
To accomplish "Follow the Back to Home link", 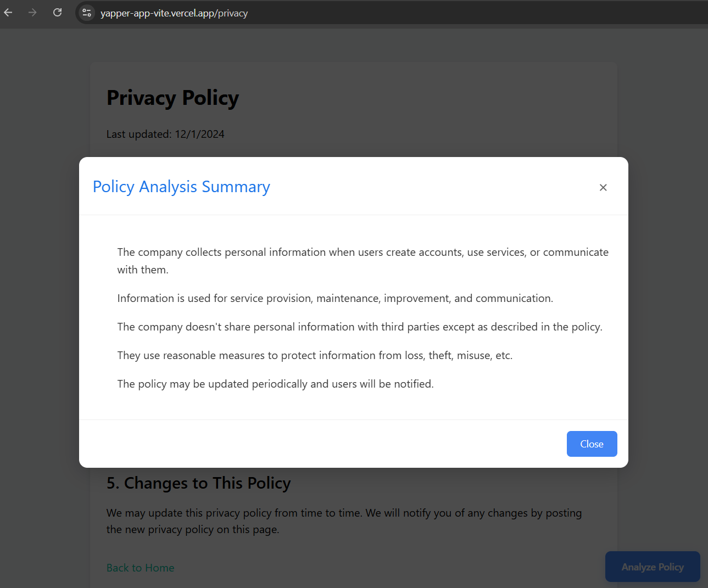I will (141, 568).
